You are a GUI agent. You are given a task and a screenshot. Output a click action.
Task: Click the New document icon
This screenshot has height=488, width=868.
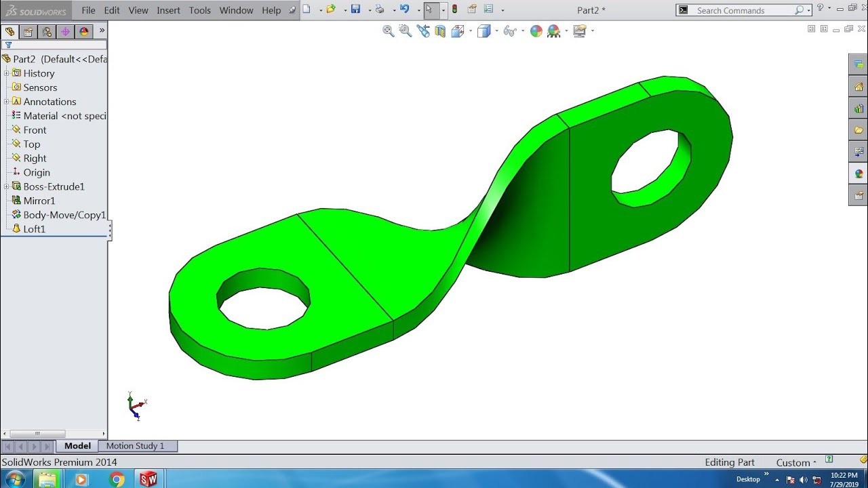point(307,9)
